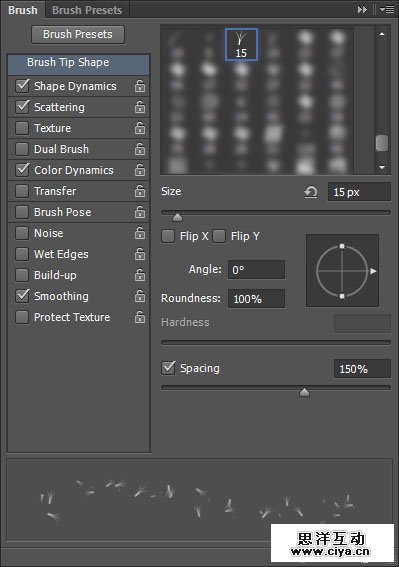Click the Transfer option label
399x567 pixels.
(x=55, y=191)
